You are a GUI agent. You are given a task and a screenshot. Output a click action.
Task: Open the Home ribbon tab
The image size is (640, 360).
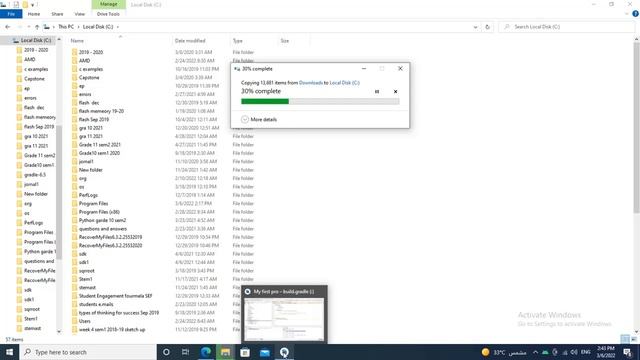(x=33, y=14)
